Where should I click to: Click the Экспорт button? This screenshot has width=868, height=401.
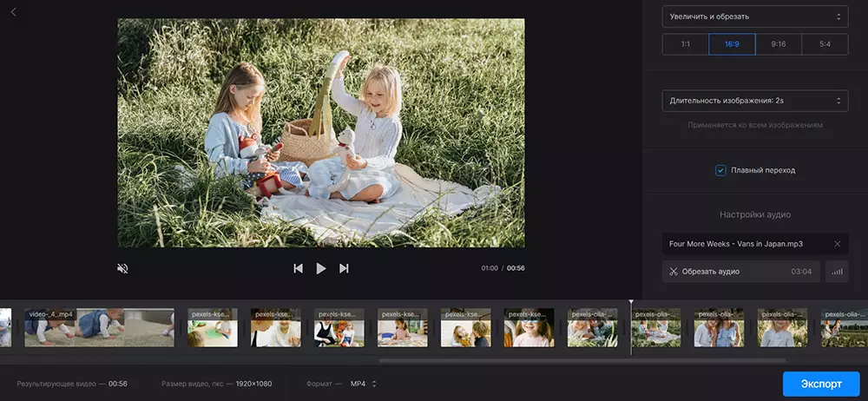click(820, 384)
